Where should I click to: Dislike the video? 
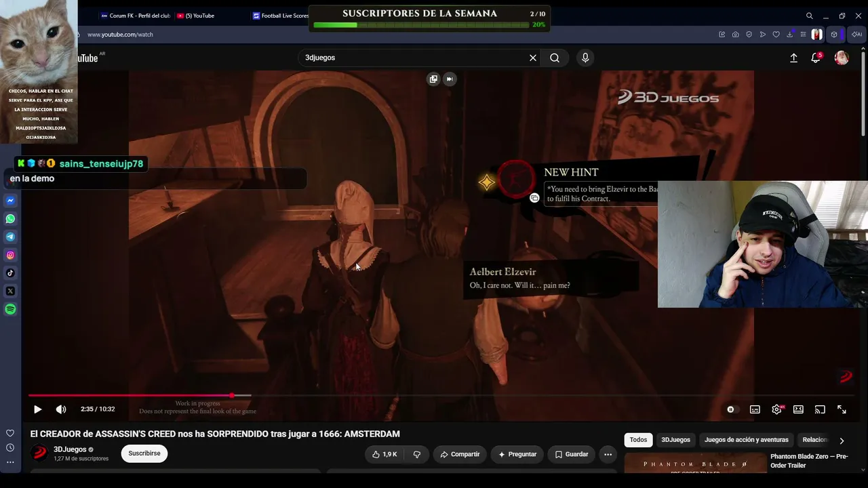(417, 454)
